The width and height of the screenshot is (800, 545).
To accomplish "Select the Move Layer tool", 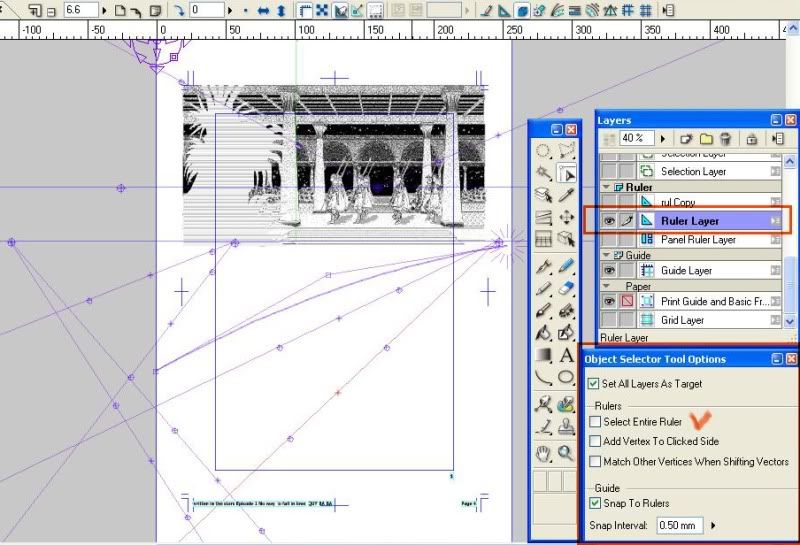I will 566,217.
